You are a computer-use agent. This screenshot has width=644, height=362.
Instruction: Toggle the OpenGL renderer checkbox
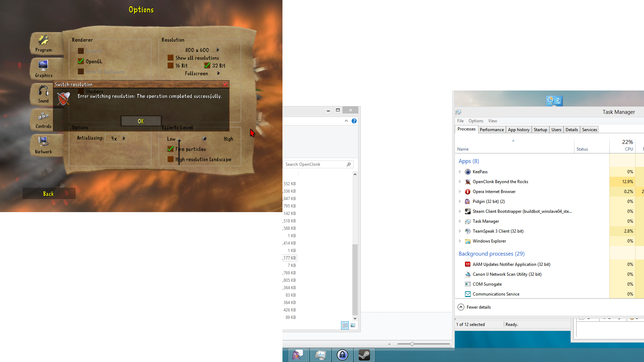(81, 61)
